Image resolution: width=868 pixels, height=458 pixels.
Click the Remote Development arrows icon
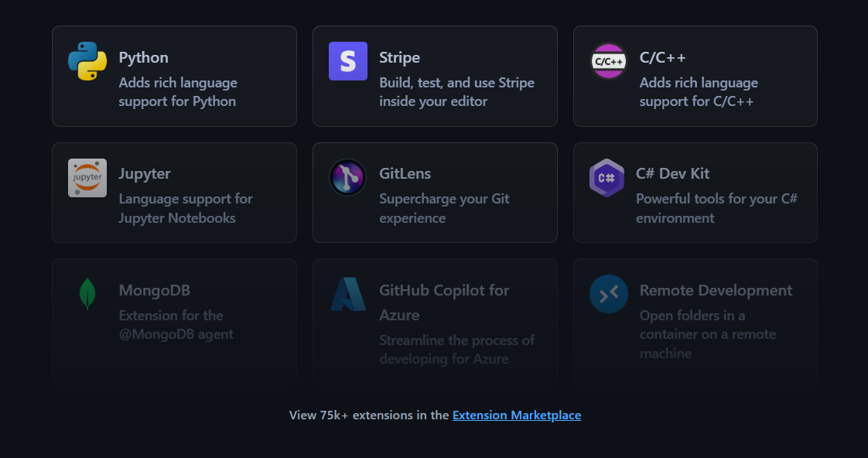click(x=608, y=294)
